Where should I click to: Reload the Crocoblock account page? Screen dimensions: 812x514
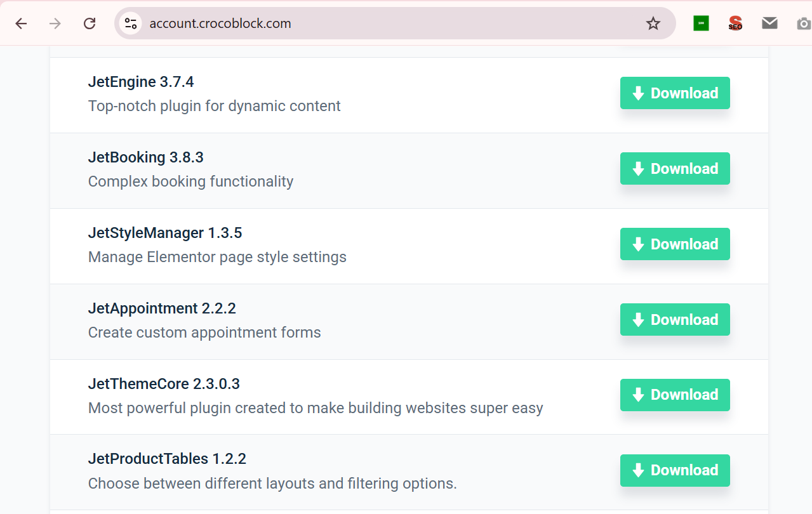(90, 23)
